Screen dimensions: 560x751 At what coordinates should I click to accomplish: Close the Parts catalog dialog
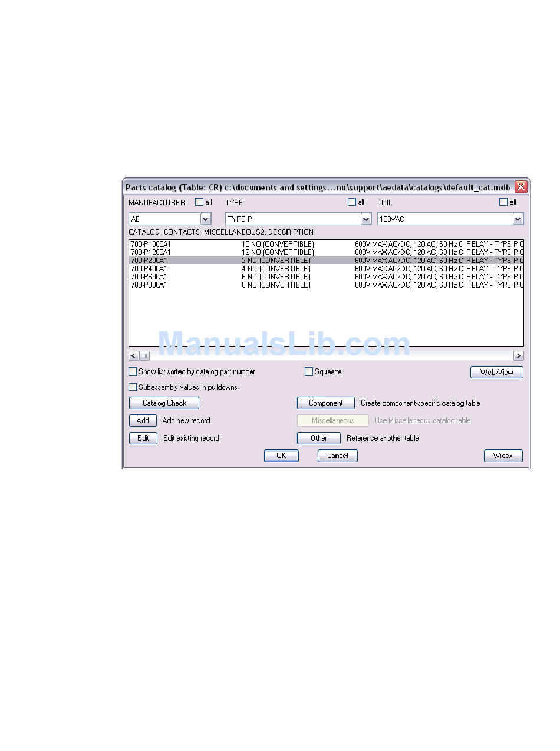[x=521, y=187]
